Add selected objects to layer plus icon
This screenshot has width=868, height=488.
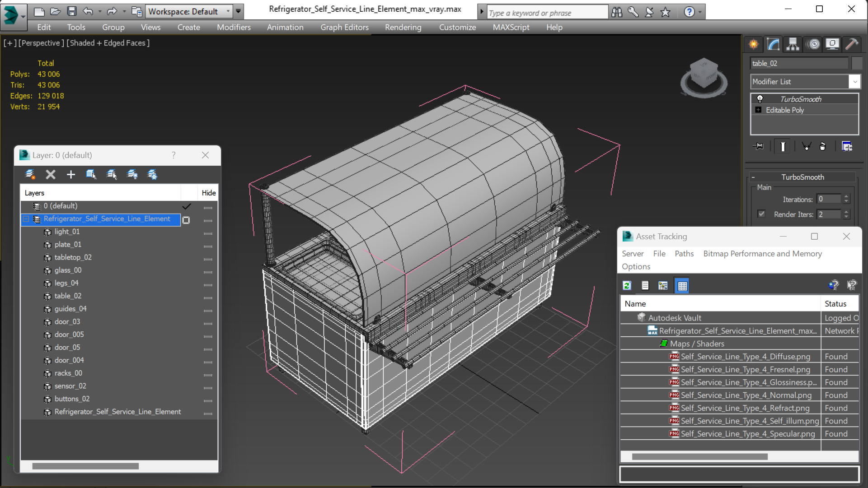[71, 174]
